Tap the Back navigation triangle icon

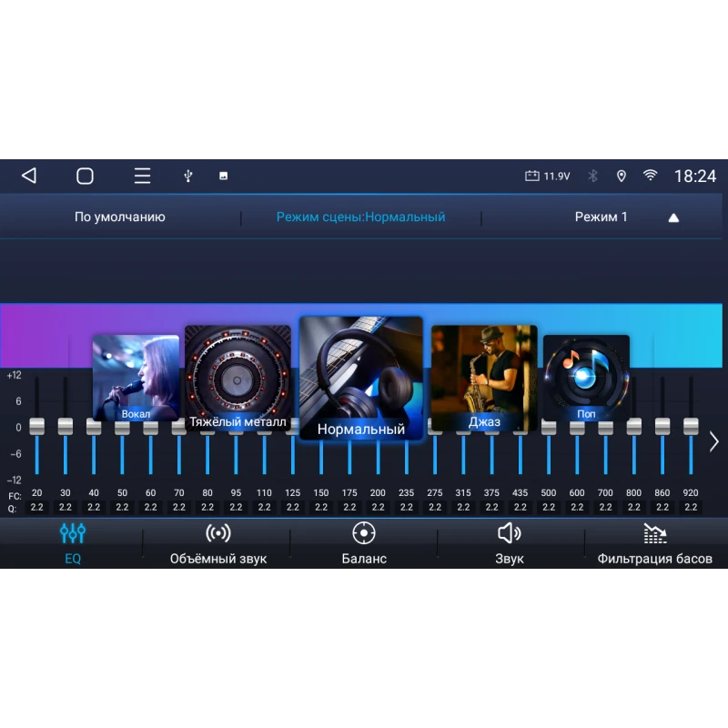point(29,176)
